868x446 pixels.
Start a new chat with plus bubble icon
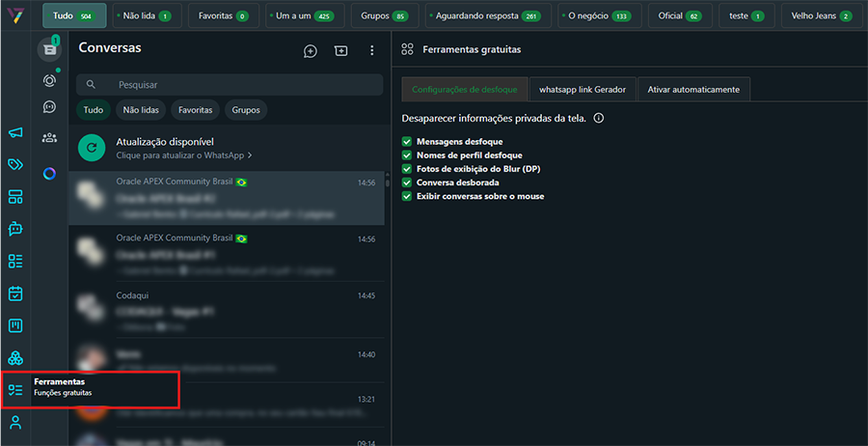(310, 51)
